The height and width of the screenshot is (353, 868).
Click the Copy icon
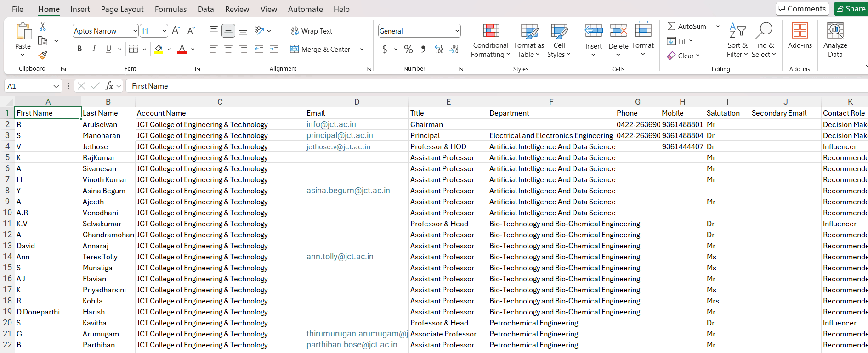click(43, 41)
